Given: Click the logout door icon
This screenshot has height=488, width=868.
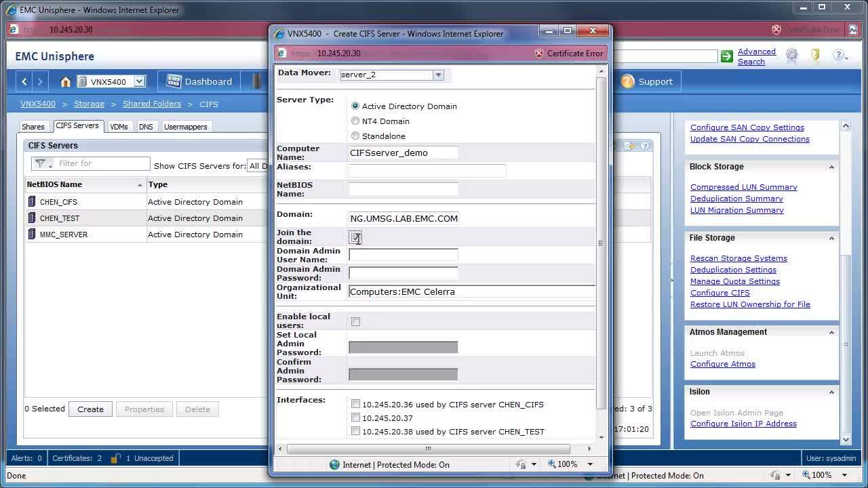Looking at the screenshot, I should pos(815,56).
